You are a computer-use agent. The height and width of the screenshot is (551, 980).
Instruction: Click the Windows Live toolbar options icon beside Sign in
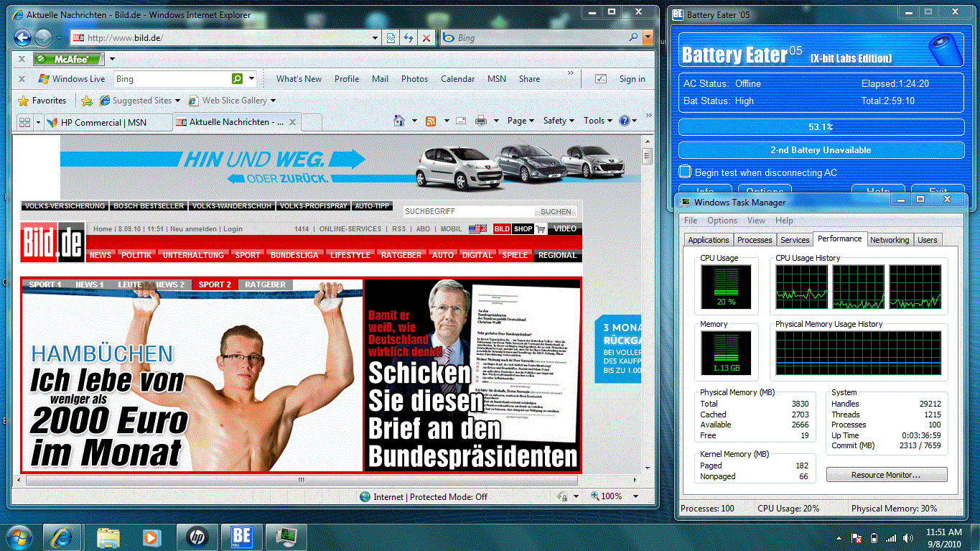coord(602,79)
